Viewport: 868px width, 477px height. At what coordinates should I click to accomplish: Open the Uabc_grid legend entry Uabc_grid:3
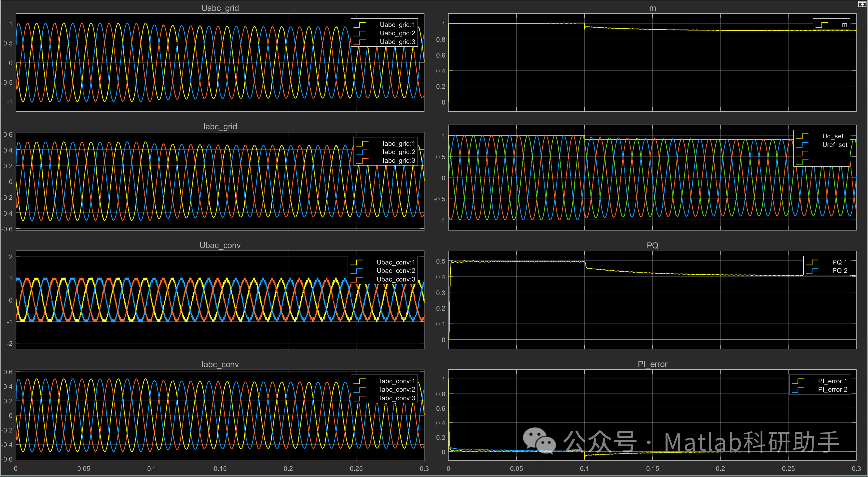tap(397, 42)
